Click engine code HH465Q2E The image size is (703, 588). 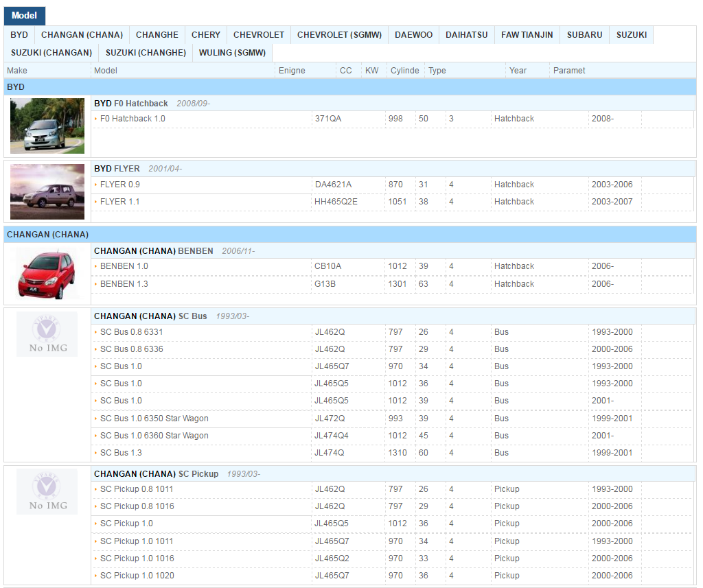point(336,202)
